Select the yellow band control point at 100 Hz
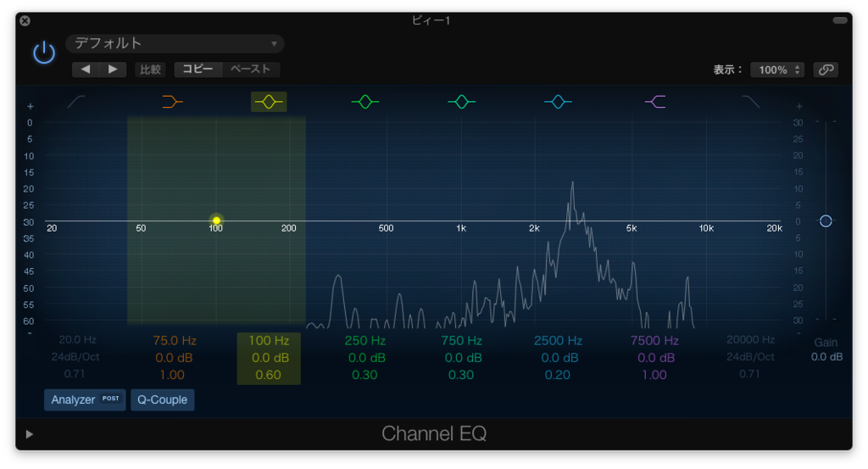The width and height of the screenshot is (868, 469). point(216,221)
